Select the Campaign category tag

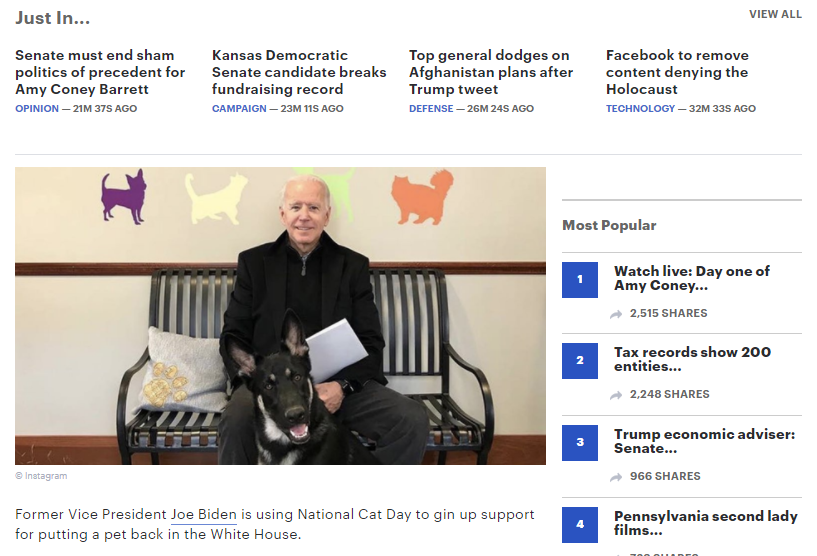239,109
